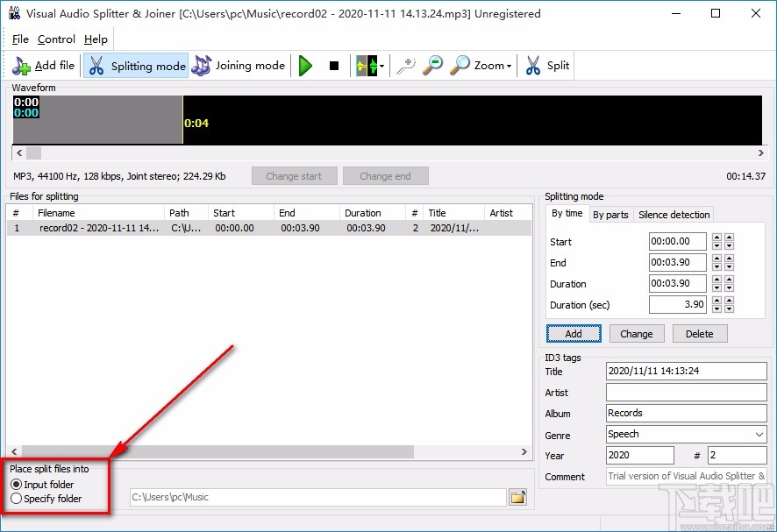Viewport: 777px width, 532px height.
Task: Click the waveform scrollbar thumb
Action: 33,153
